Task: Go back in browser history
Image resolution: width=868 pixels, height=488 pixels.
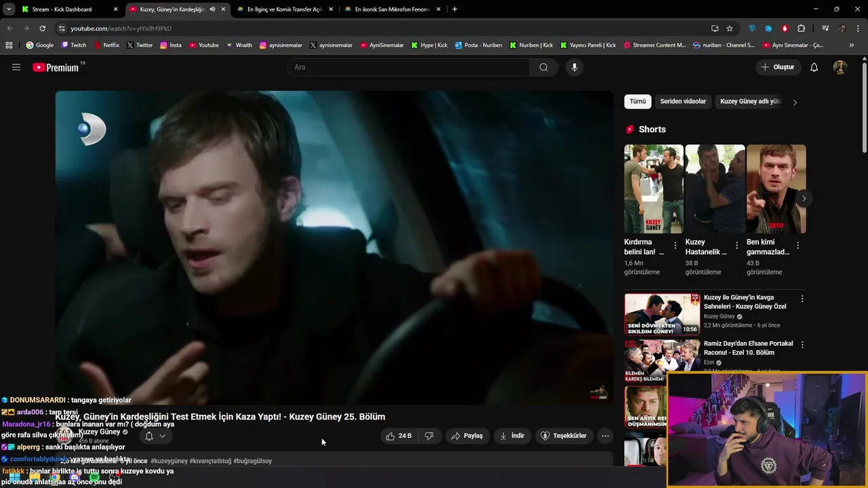Action: coord(9,28)
